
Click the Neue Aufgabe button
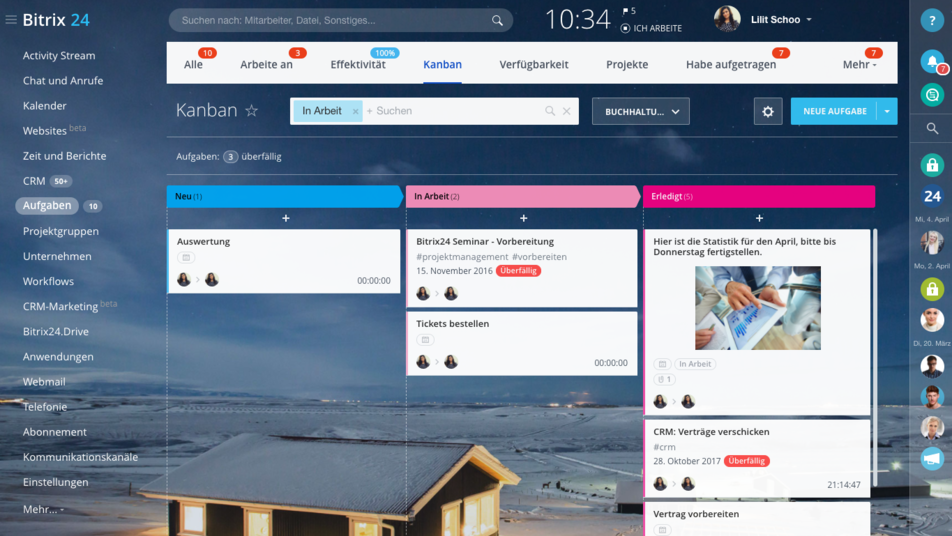834,111
